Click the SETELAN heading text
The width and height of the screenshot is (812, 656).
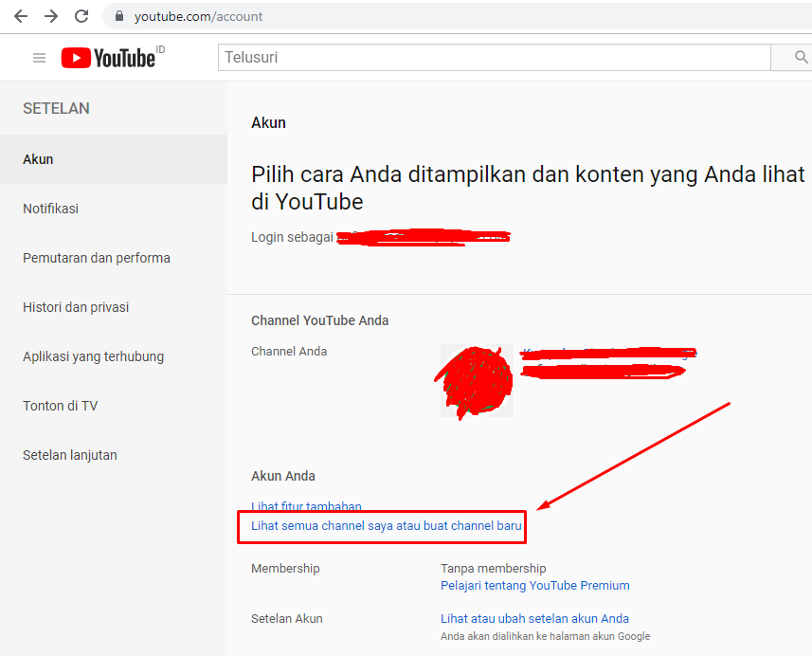[56, 108]
